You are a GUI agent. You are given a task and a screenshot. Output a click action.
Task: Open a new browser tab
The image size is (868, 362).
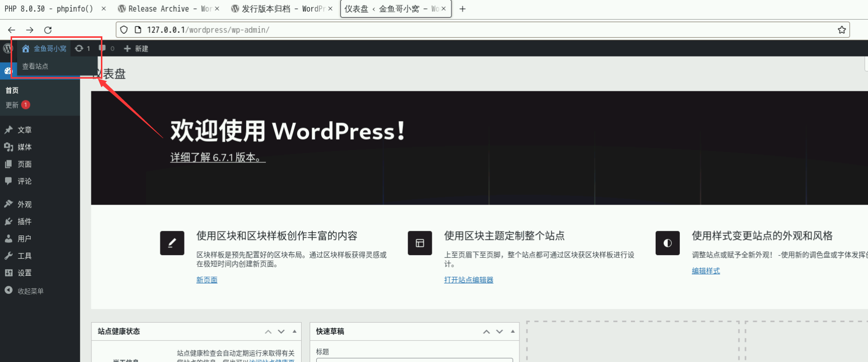click(462, 9)
